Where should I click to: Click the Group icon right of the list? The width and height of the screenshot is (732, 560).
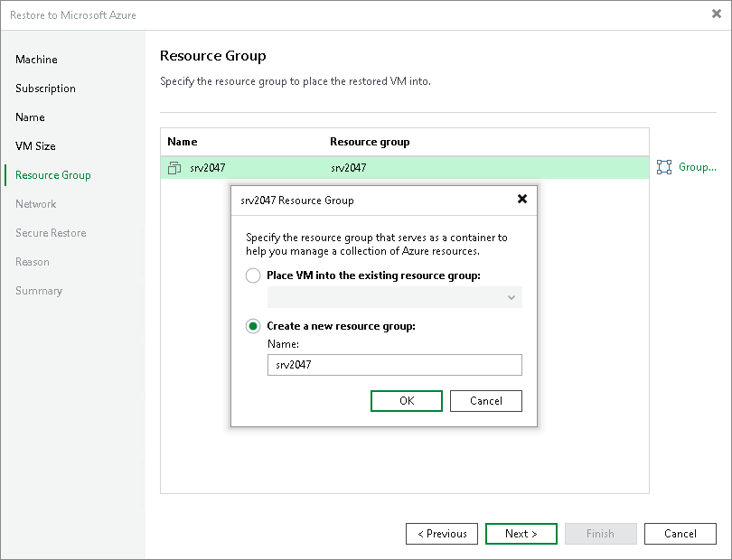(664, 167)
